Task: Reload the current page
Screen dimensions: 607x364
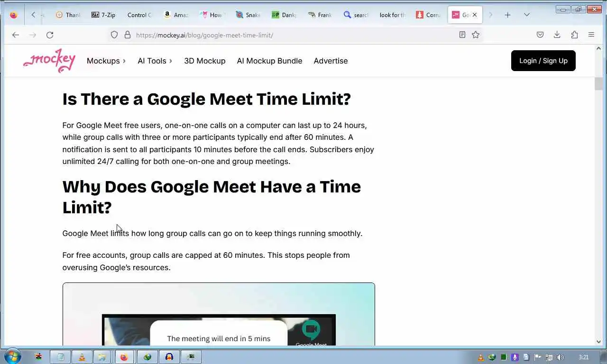Action: [x=50, y=35]
